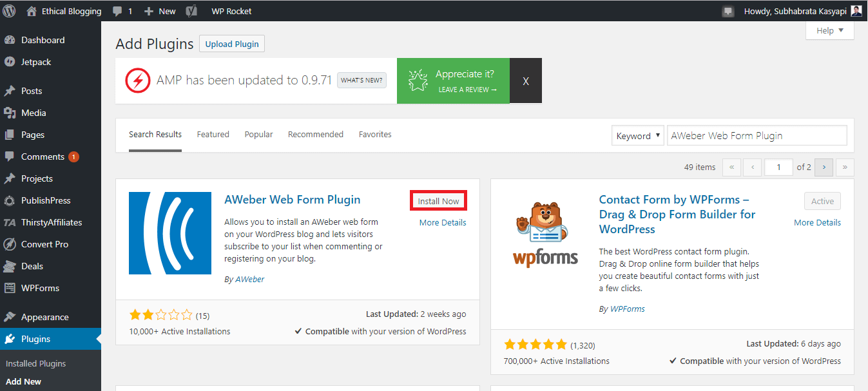This screenshot has height=391, width=868.
Task: Click the Upload Plugin button
Action: pos(231,43)
